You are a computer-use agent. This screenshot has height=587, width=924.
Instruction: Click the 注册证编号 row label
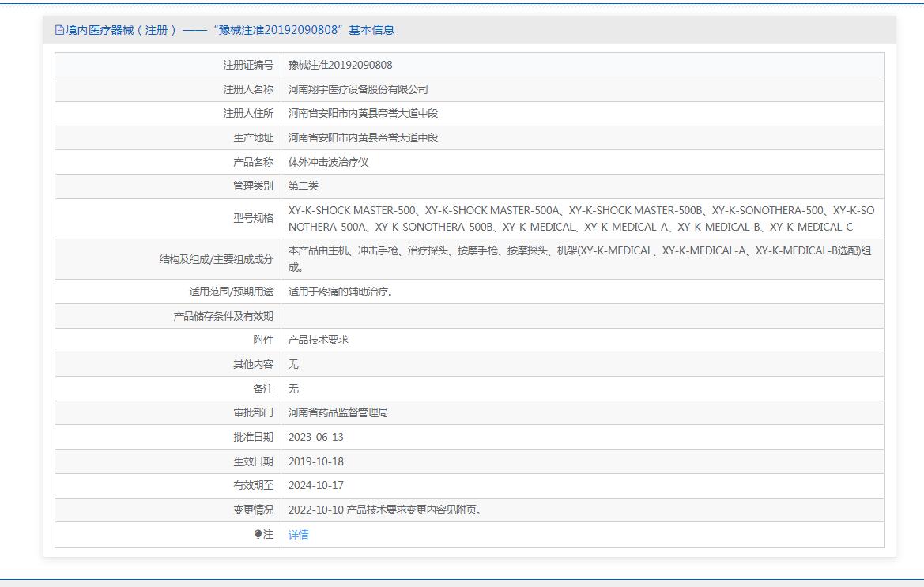(x=248, y=65)
